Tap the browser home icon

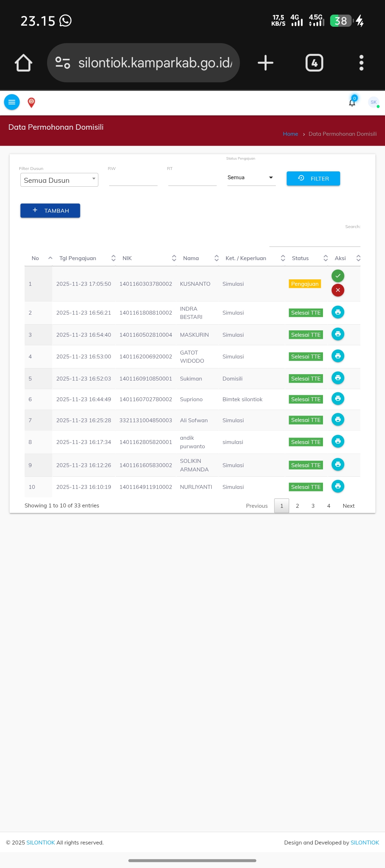24,63
